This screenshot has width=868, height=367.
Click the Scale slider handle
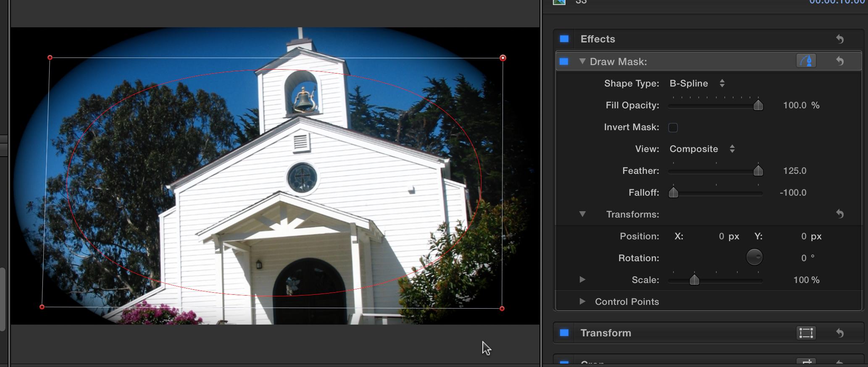point(694,280)
